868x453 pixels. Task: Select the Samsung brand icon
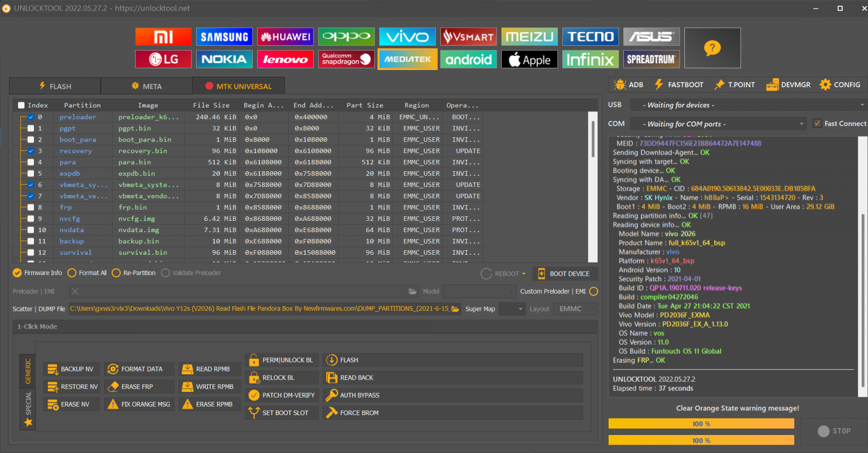click(224, 37)
